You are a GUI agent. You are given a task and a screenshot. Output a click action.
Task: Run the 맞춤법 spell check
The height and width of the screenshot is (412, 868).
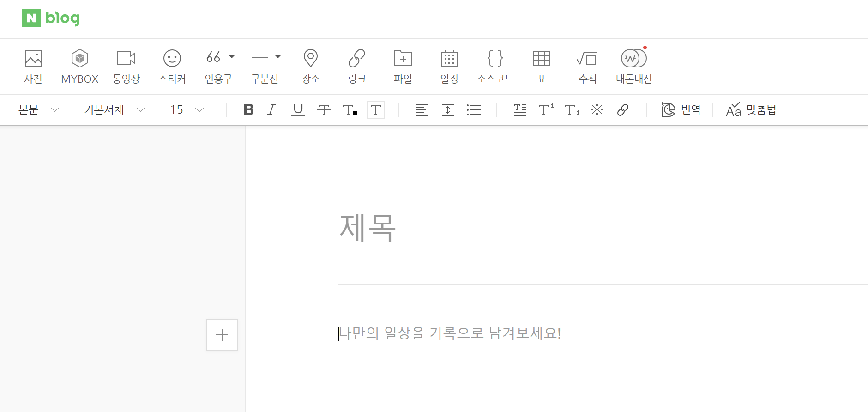[x=751, y=110]
